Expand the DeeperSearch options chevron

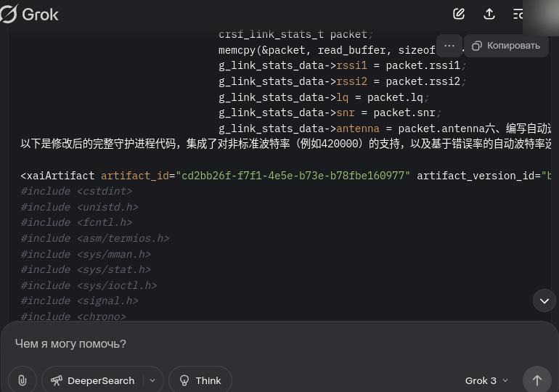coord(152,380)
